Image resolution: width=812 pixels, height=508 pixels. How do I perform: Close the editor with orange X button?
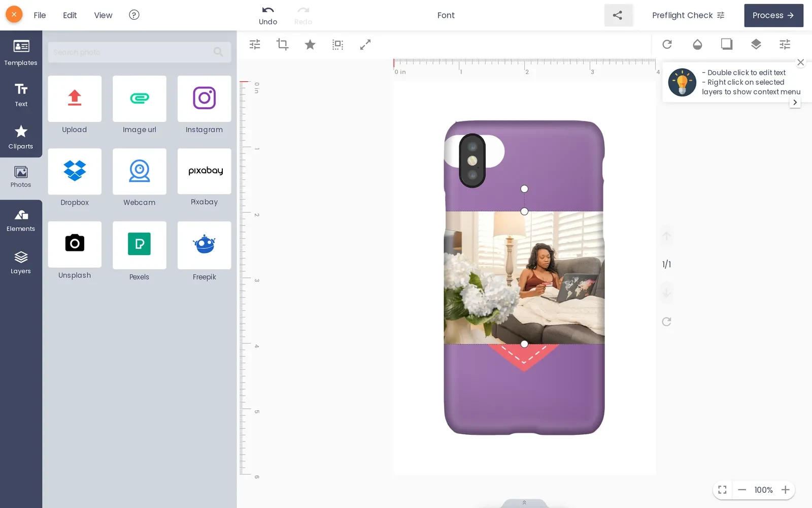pos(14,15)
